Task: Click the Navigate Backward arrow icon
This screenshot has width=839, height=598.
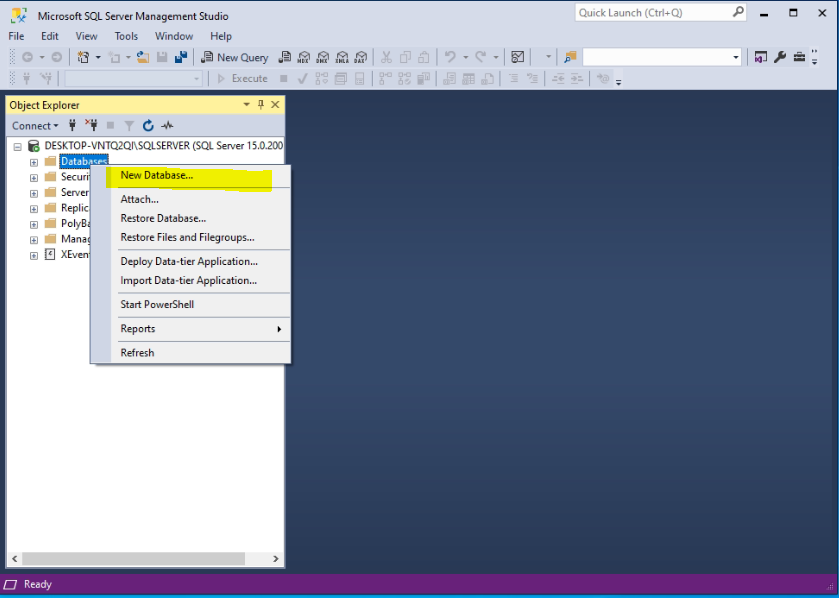Action: tap(27, 57)
